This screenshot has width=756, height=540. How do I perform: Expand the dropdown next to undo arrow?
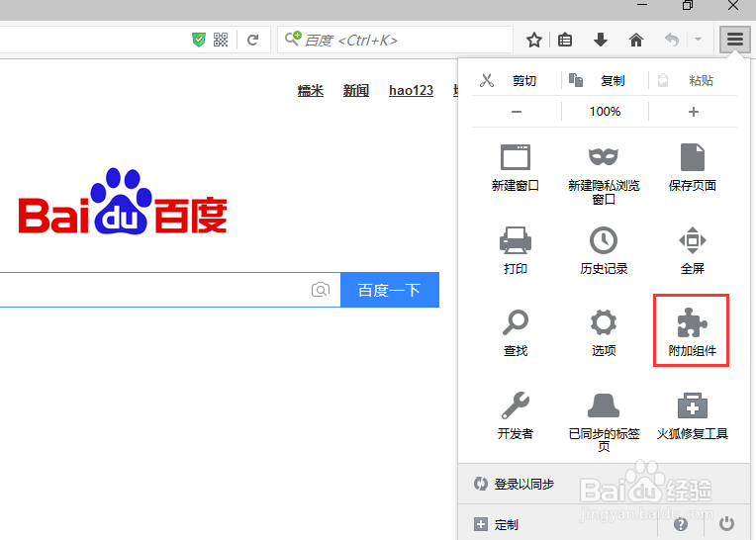coord(698,40)
